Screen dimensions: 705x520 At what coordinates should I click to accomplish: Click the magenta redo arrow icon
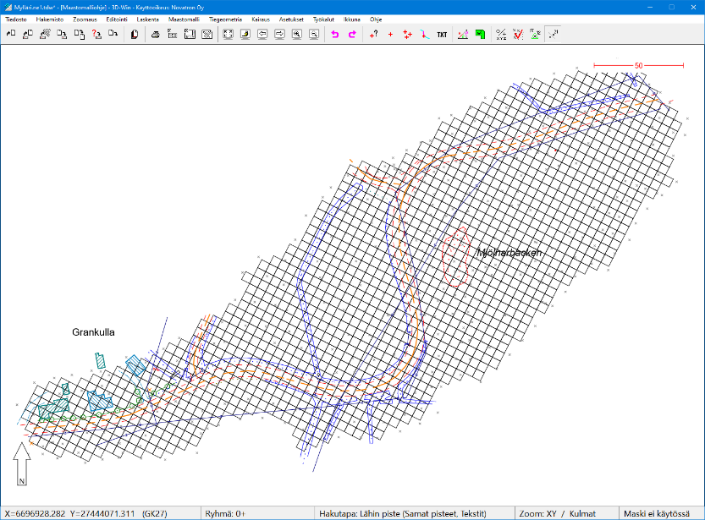(352, 34)
